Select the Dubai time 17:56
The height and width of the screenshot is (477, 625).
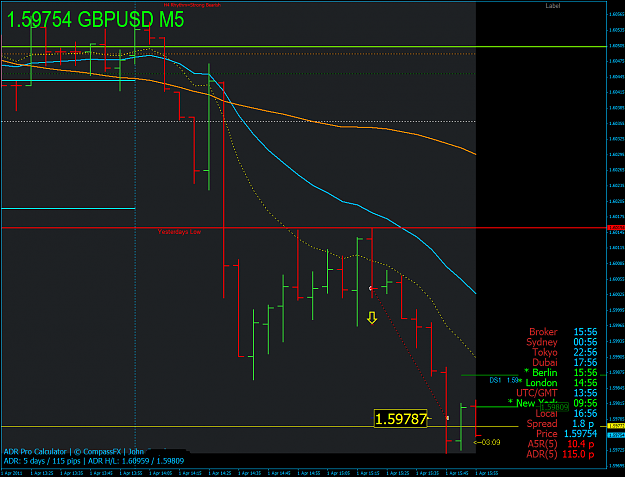click(585, 362)
